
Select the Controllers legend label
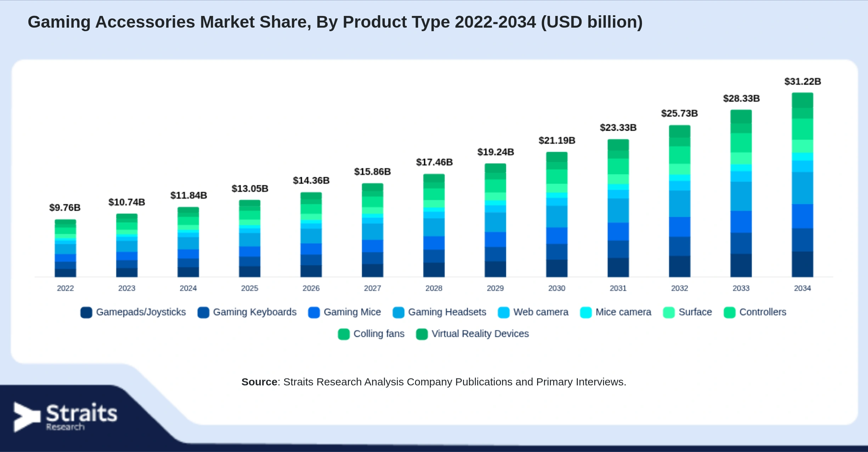click(x=763, y=312)
